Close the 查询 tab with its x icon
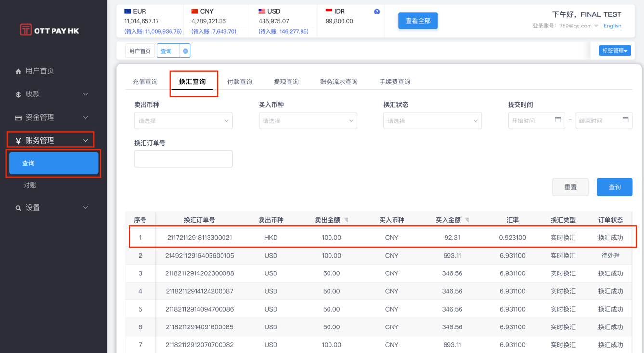 (185, 51)
